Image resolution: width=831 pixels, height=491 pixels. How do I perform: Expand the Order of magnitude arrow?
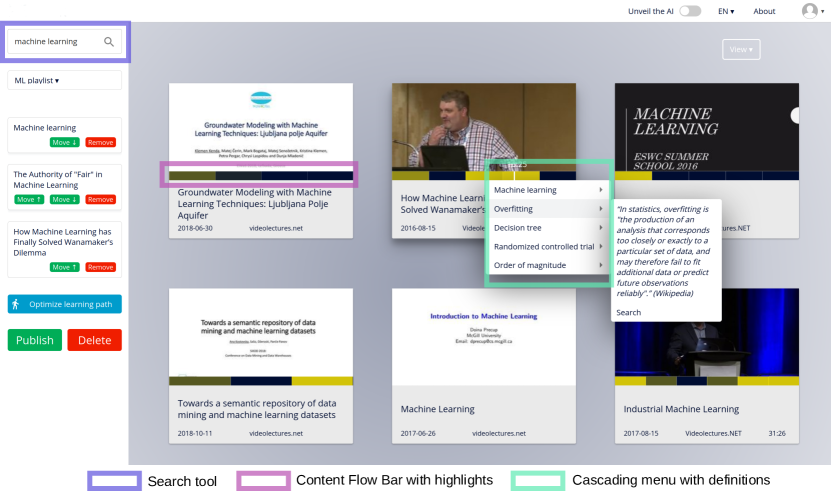click(600, 265)
